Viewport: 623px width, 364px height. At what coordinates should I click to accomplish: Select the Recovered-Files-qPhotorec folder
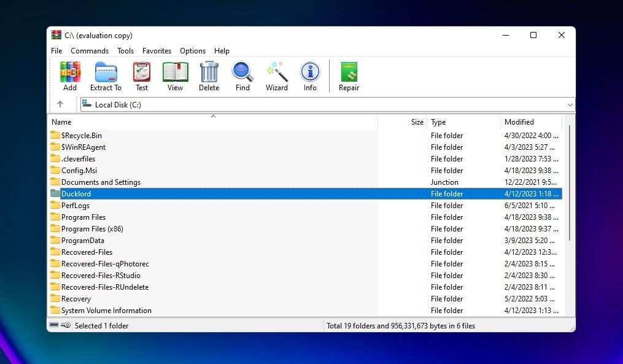pyautogui.click(x=106, y=263)
